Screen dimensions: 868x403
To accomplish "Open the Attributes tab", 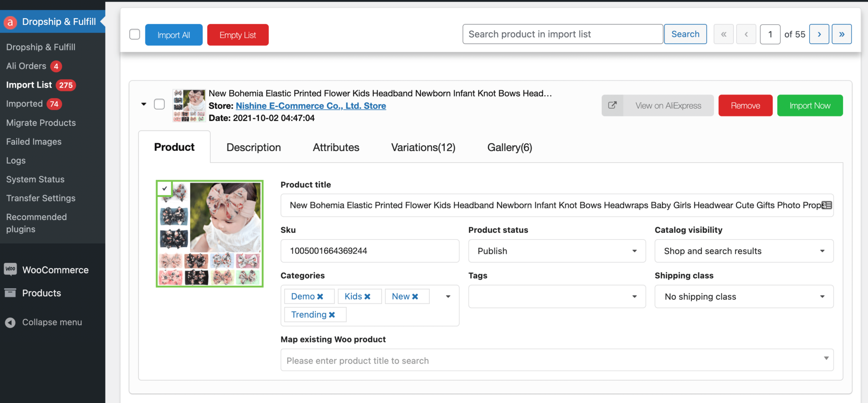I will [336, 147].
